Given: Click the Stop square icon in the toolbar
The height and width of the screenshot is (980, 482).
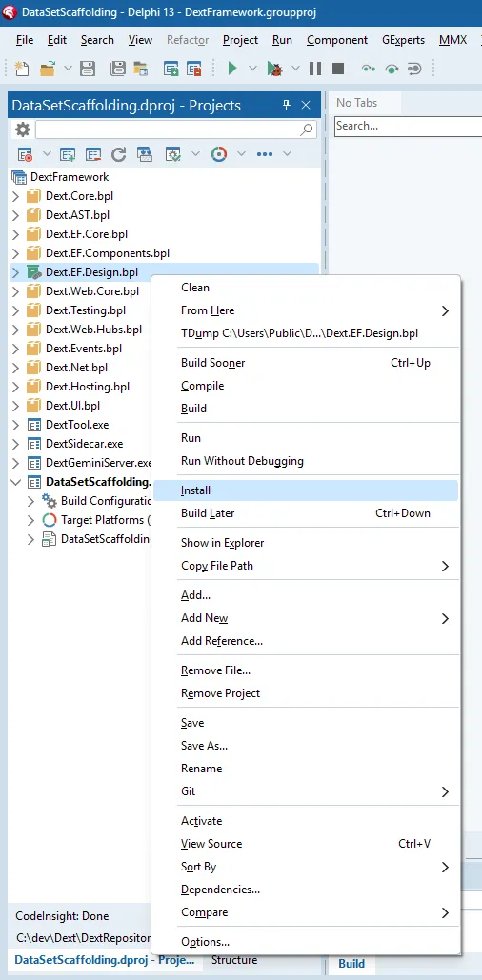Looking at the screenshot, I should click(338, 69).
